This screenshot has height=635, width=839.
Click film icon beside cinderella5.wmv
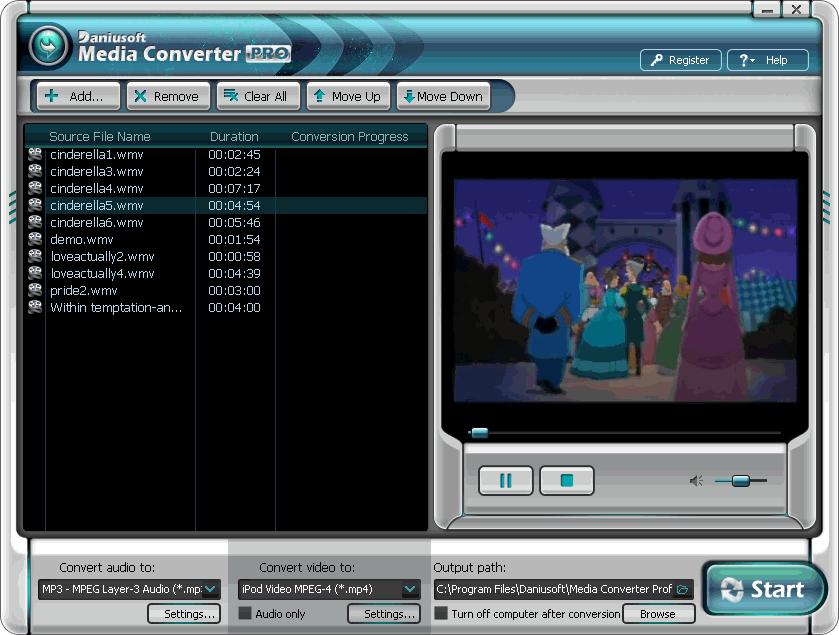[x=35, y=205]
